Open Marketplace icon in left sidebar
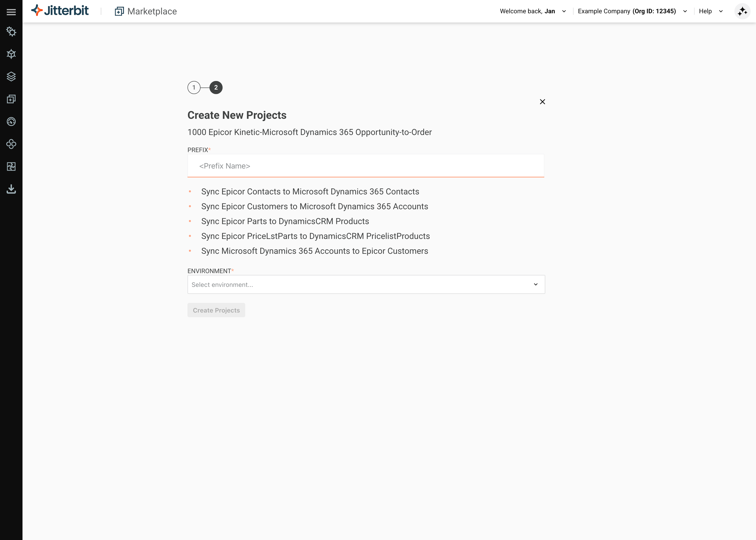This screenshot has width=756, height=540. [11, 99]
